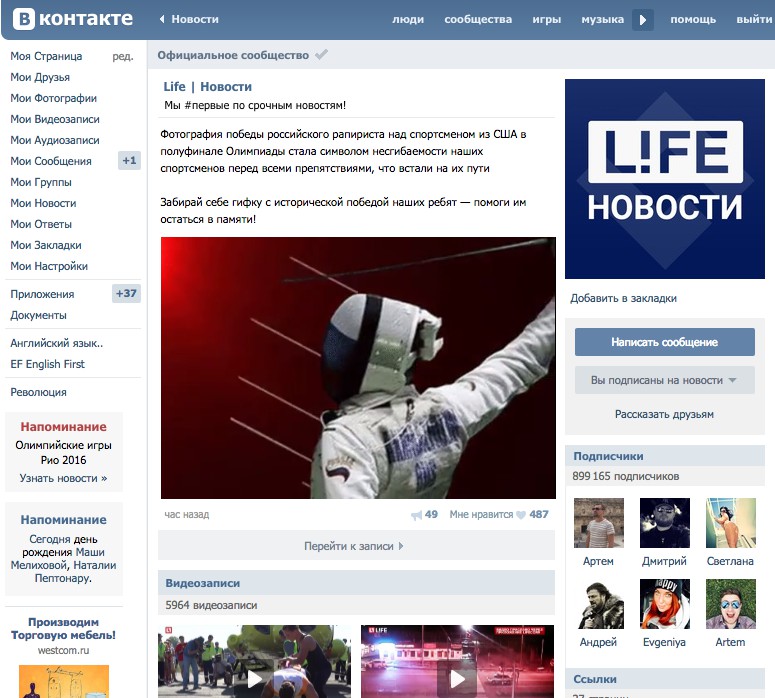Open Мои Друзья
Image resolution: width=775 pixels, height=698 pixels.
(40, 77)
